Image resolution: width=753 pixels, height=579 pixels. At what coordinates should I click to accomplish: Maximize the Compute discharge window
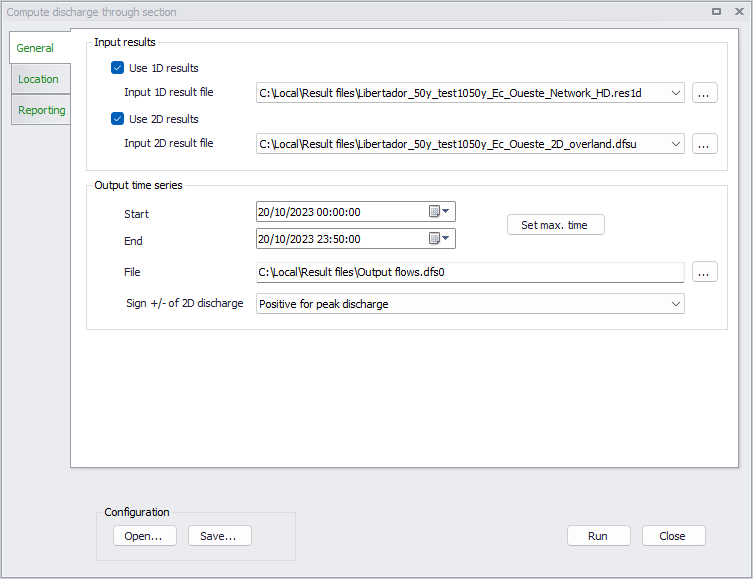pos(716,12)
